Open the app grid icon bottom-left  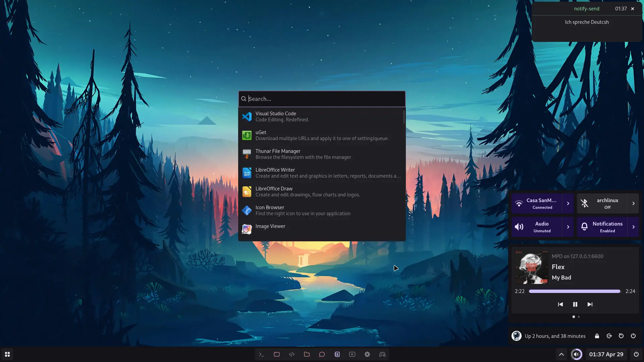7,354
